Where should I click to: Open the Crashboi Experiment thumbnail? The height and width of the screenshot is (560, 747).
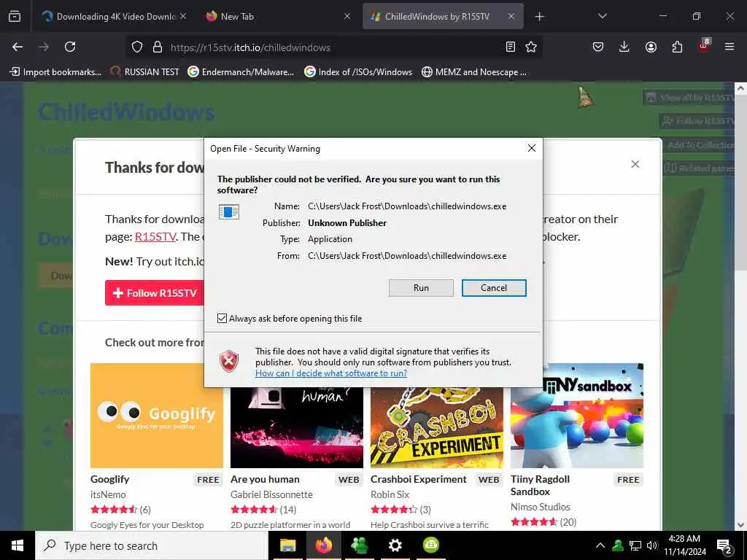click(x=437, y=427)
